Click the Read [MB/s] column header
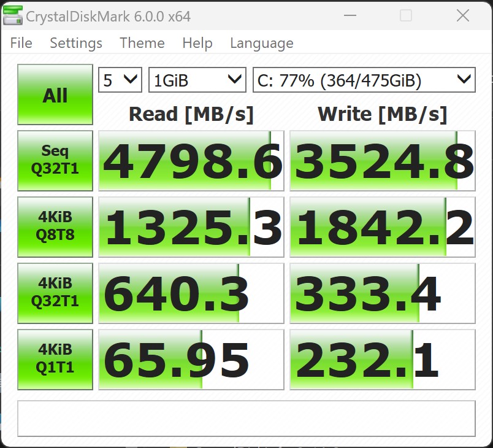493x448 pixels. (x=191, y=114)
